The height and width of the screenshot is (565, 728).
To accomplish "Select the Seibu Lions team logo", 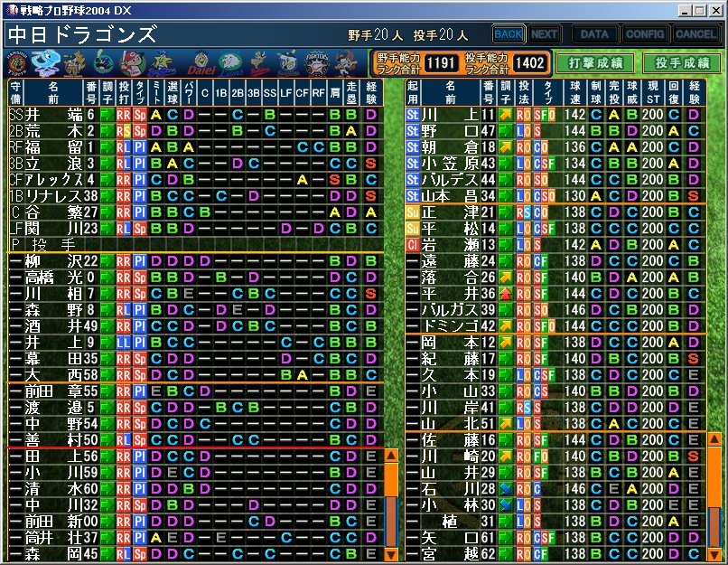I will tap(231, 63).
